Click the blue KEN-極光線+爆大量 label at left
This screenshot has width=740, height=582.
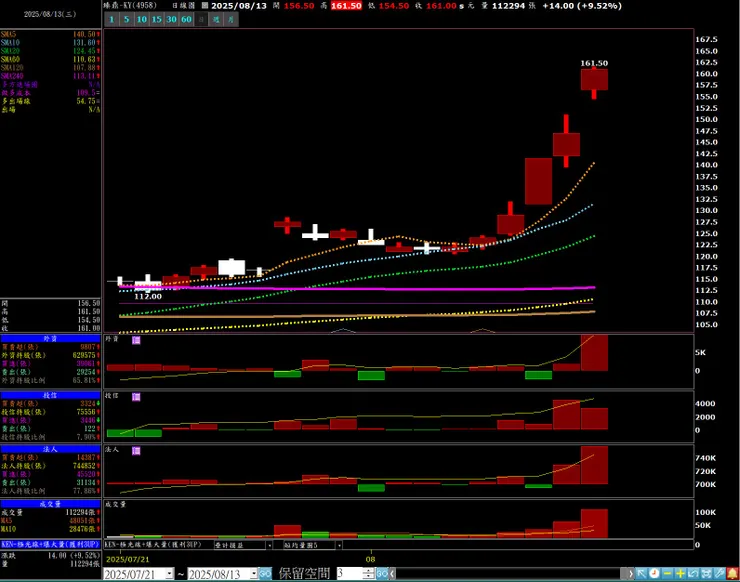coord(50,544)
